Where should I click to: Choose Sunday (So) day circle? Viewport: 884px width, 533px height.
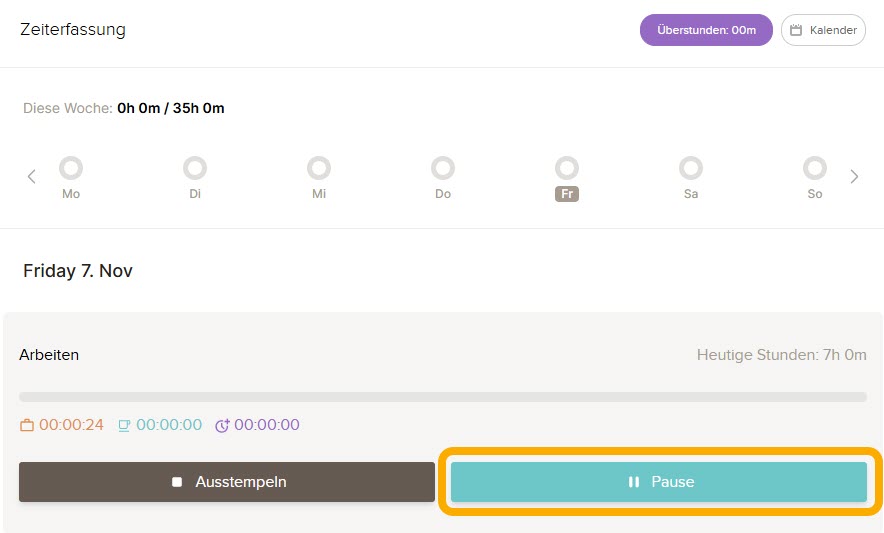click(815, 168)
